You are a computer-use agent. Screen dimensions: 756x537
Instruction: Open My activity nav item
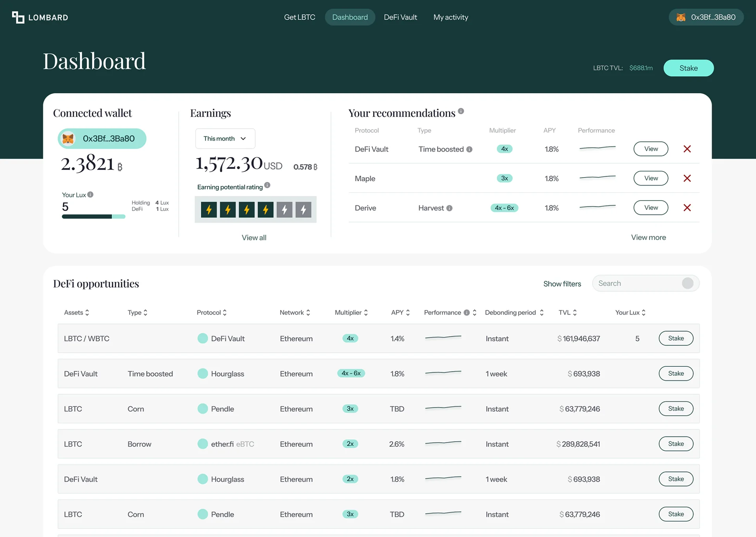tap(451, 17)
